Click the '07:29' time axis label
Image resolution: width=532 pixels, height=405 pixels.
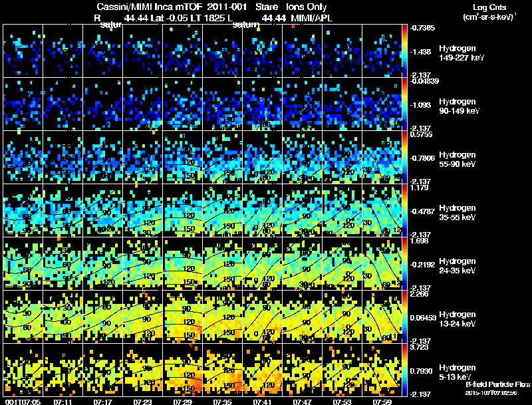click(182, 402)
